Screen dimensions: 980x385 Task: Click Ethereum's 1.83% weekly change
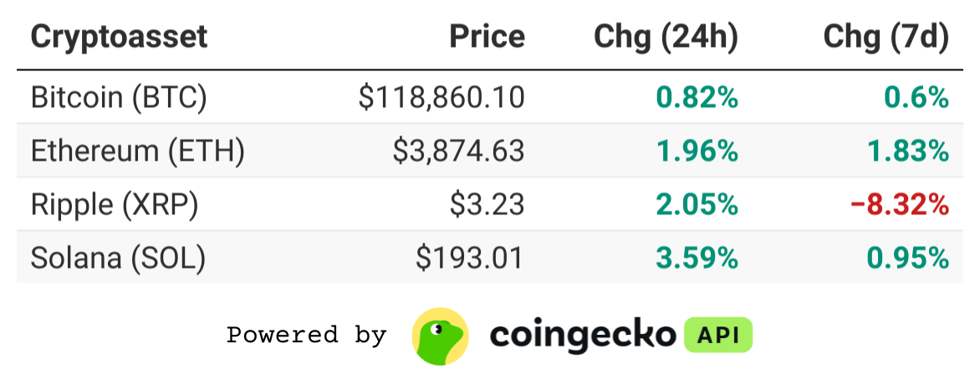click(x=907, y=151)
